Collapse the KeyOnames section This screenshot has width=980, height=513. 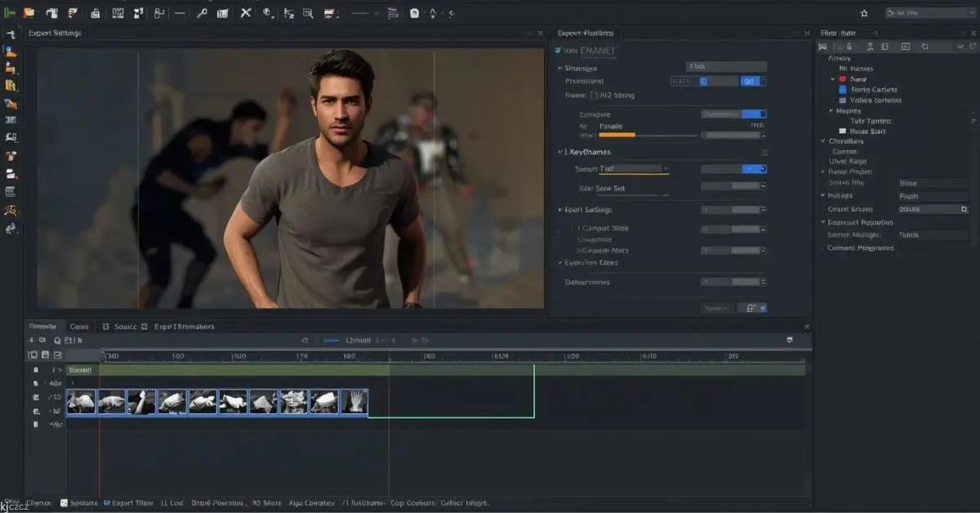click(560, 152)
